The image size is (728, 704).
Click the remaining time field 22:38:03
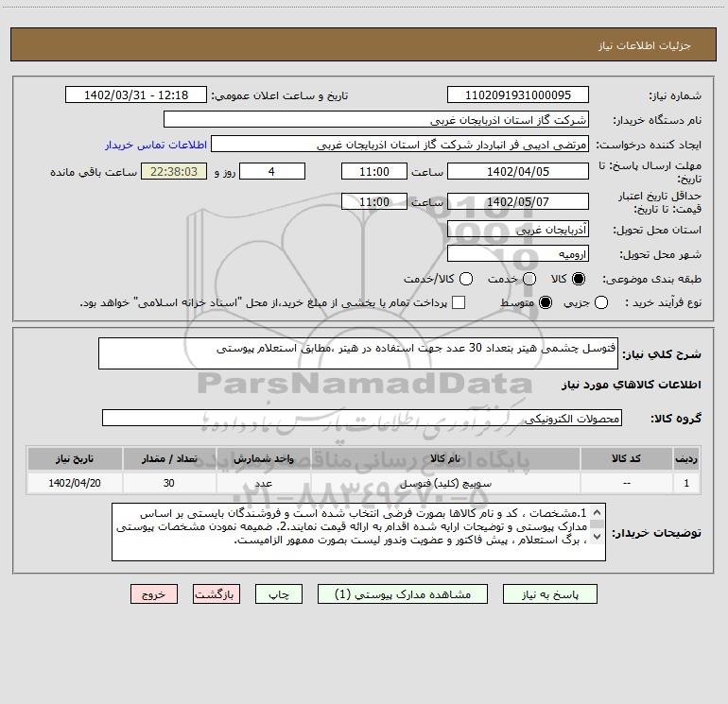click(174, 171)
